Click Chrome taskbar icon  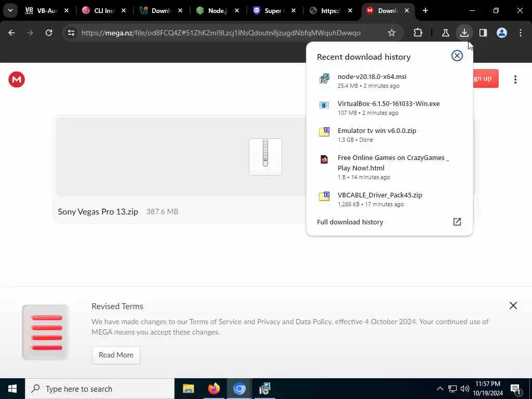click(239, 389)
